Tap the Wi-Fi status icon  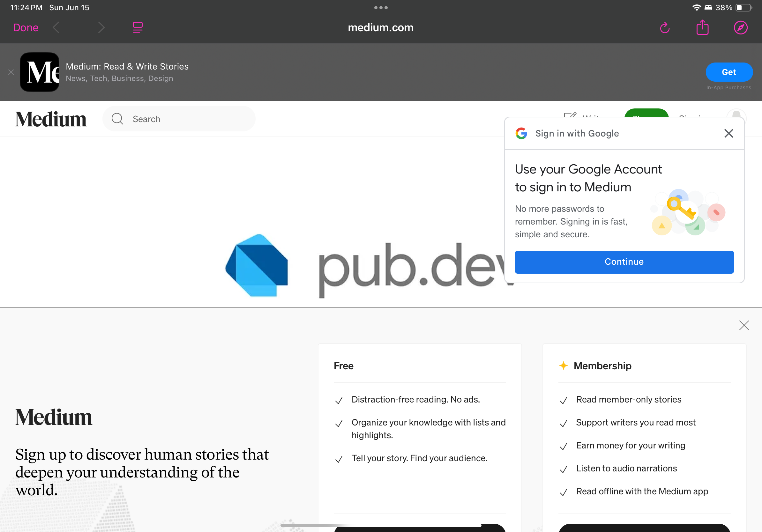(x=697, y=7)
